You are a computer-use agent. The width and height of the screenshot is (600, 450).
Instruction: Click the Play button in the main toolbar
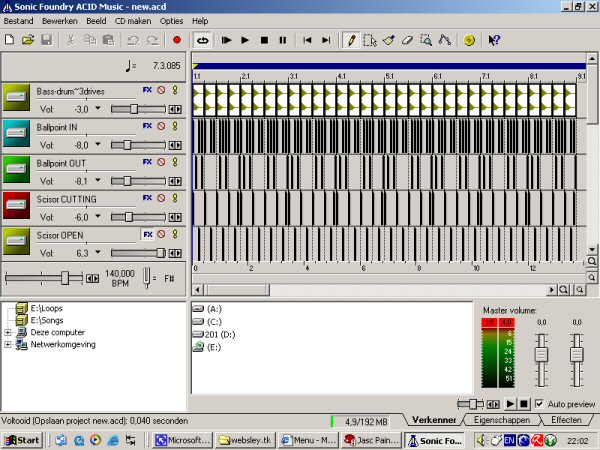(x=245, y=40)
